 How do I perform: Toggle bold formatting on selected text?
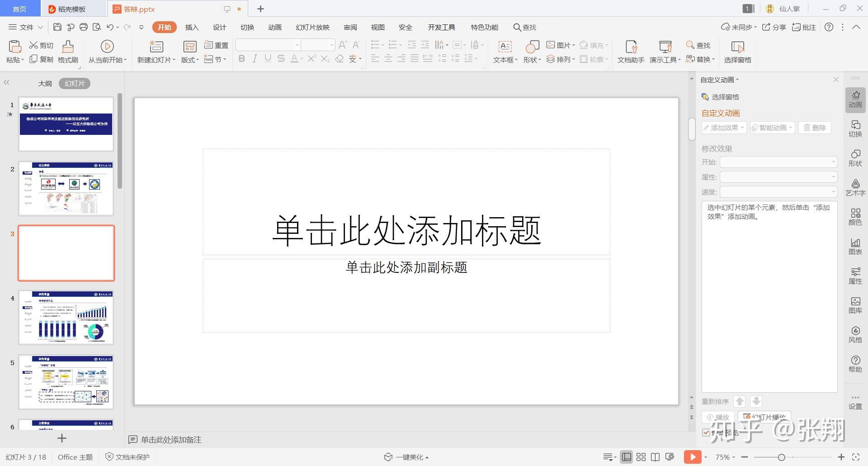pos(242,58)
